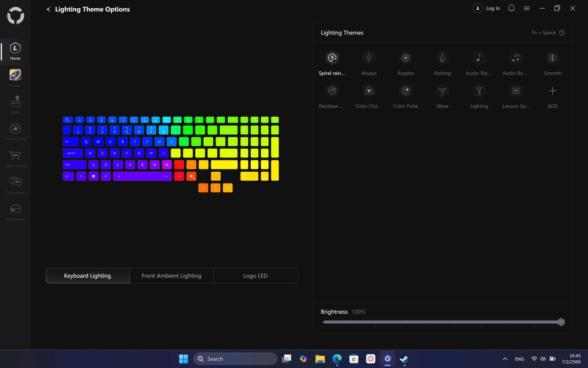
Task: Open Microsoft Store from taskbar
Action: click(353, 359)
